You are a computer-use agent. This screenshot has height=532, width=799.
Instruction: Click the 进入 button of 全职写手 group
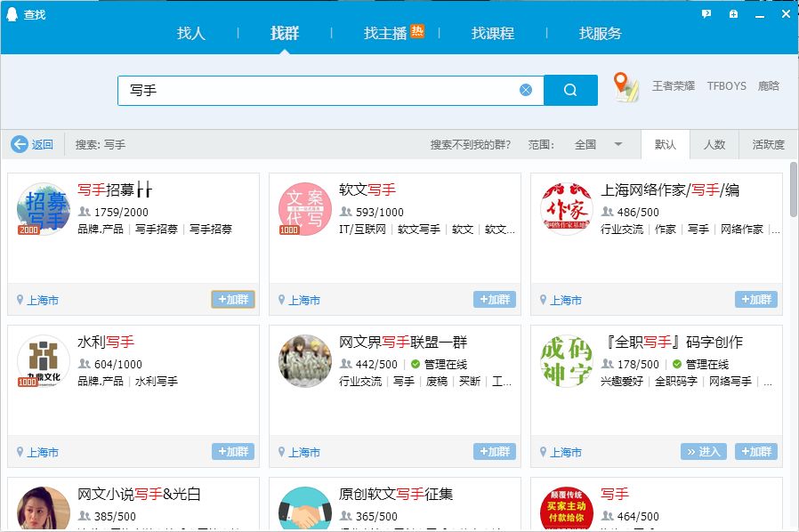coord(704,451)
